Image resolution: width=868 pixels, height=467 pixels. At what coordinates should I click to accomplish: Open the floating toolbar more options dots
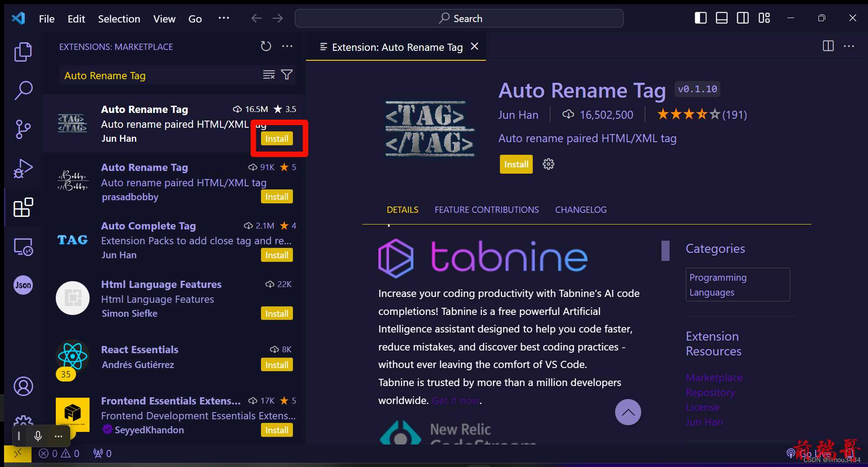pyautogui.click(x=58, y=436)
